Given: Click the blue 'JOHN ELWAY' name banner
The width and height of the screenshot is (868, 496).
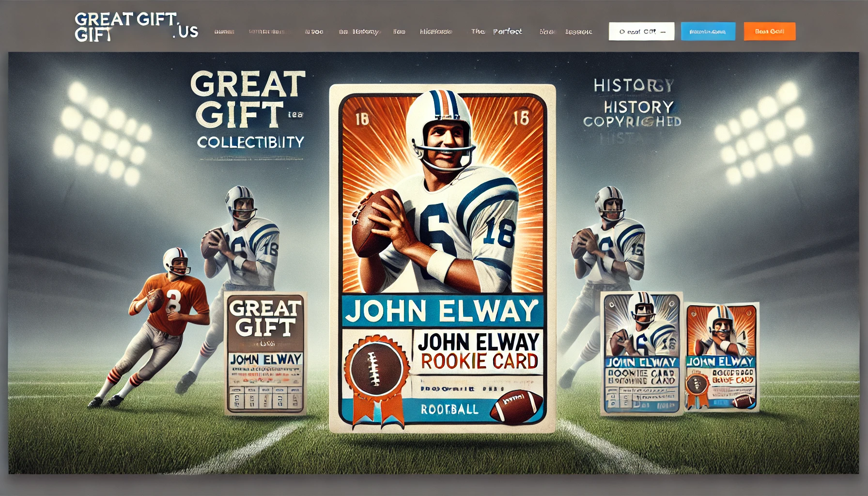Looking at the screenshot, I should coord(443,310).
